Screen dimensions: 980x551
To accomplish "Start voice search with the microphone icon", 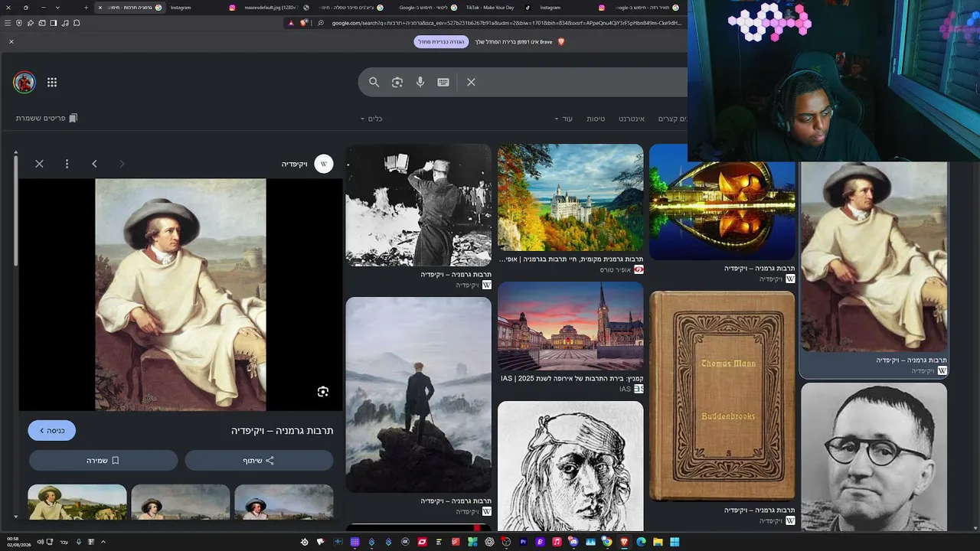I will click(420, 82).
